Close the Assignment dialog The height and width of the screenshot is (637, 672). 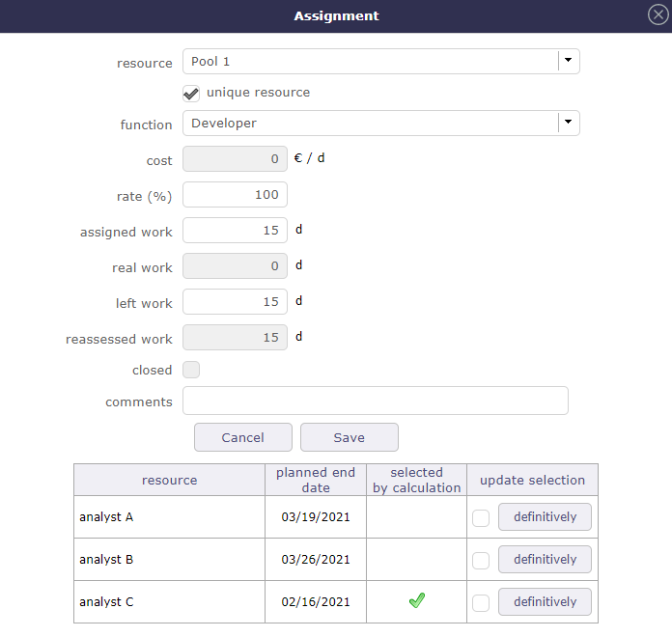(657, 15)
